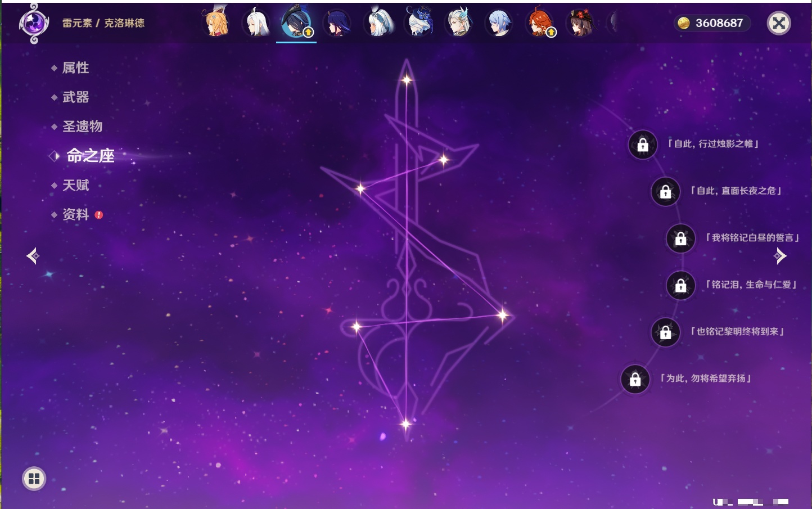812x509 pixels.
Task: Open locked constellation 「自此, 行过烛影之帷」
Action: coord(643,145)
